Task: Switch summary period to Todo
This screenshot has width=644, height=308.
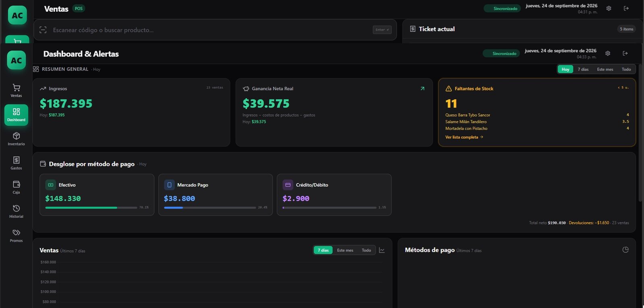Action: point(626,69)
